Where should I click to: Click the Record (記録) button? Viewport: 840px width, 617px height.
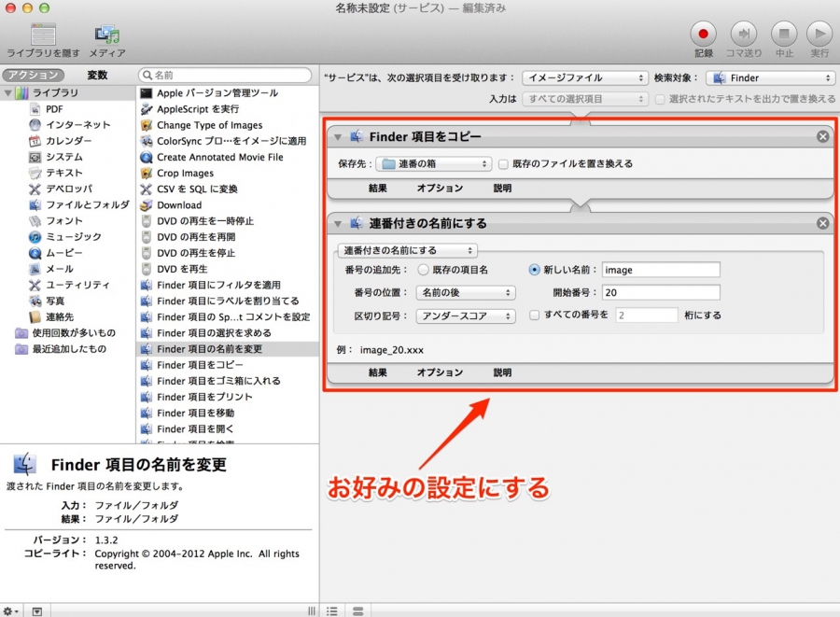(x=703, y=35)
